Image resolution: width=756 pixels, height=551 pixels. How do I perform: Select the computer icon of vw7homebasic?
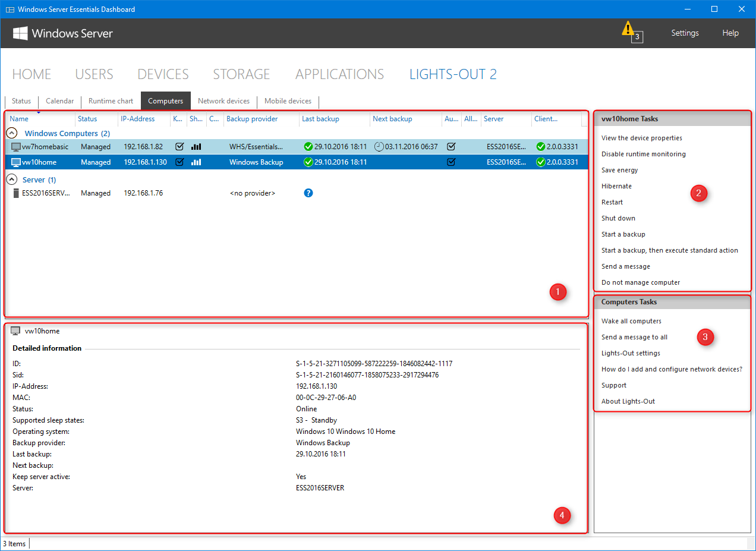coord(16,147)
